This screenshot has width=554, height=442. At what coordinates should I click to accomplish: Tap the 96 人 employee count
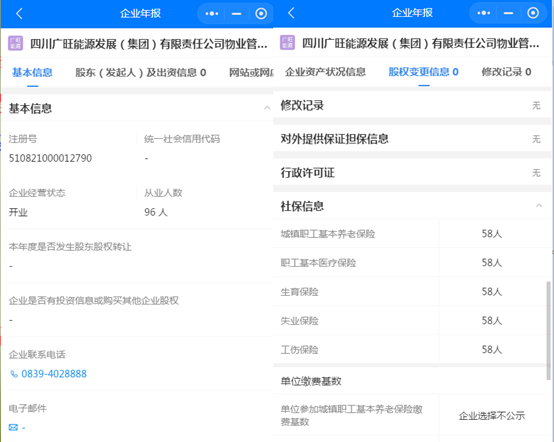(x=156, y=212)
